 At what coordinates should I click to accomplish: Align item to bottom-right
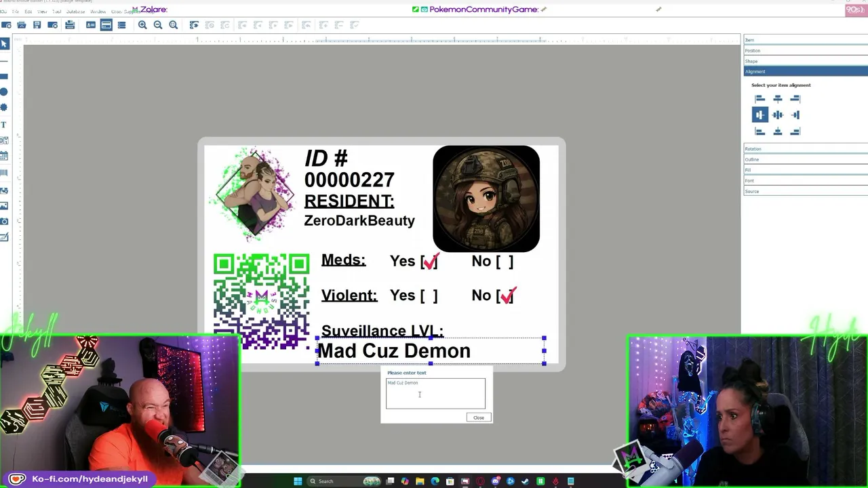pyautogui.click(x=795, y=131)
